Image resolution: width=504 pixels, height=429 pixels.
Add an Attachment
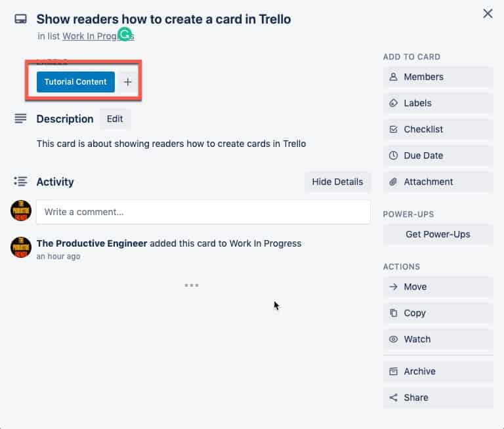coord(438,182)
